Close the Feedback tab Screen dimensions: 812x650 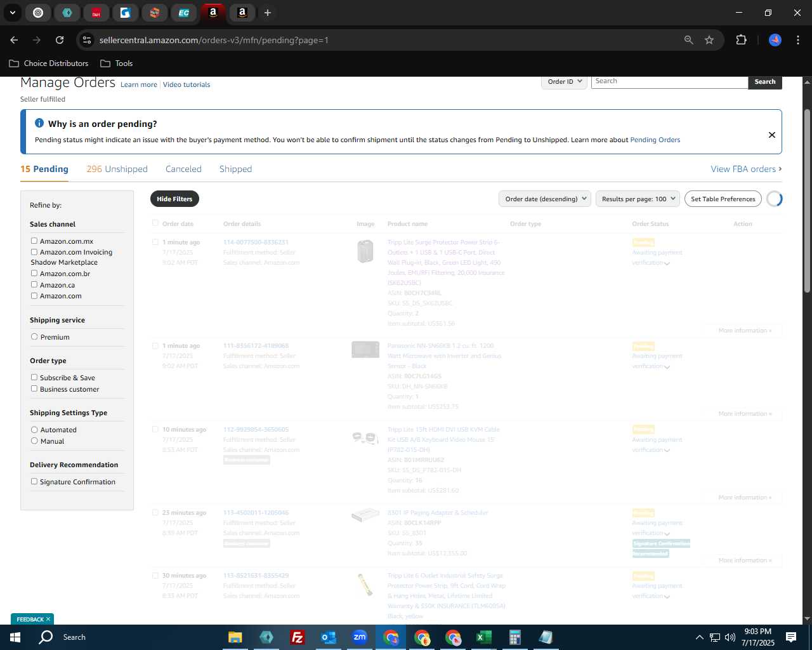click(48, 619)
